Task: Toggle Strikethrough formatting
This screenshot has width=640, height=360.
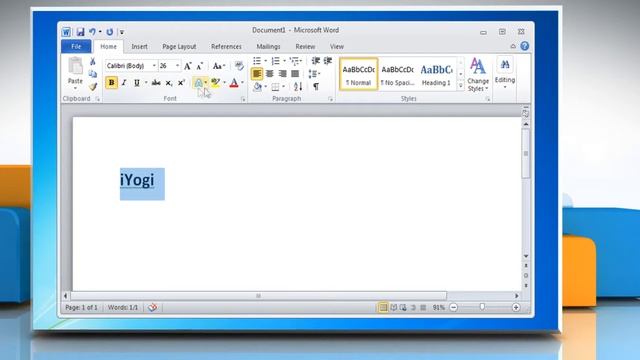Action: click(x=156, y=83)
